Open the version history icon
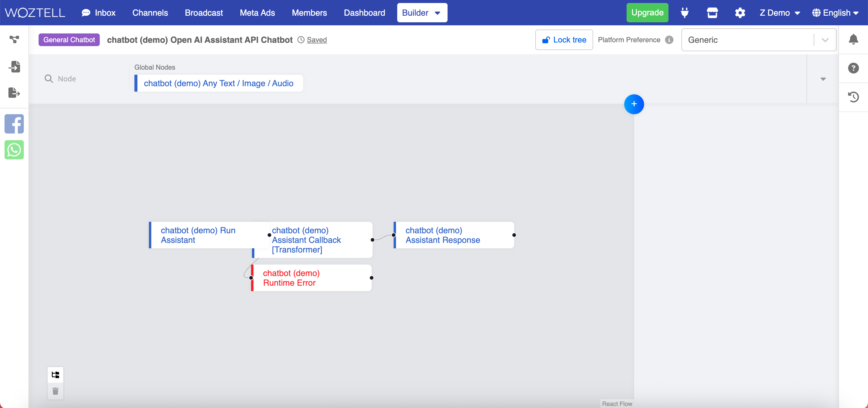The width and height of the screenshot is (868, 408). [x=853, y=97]
